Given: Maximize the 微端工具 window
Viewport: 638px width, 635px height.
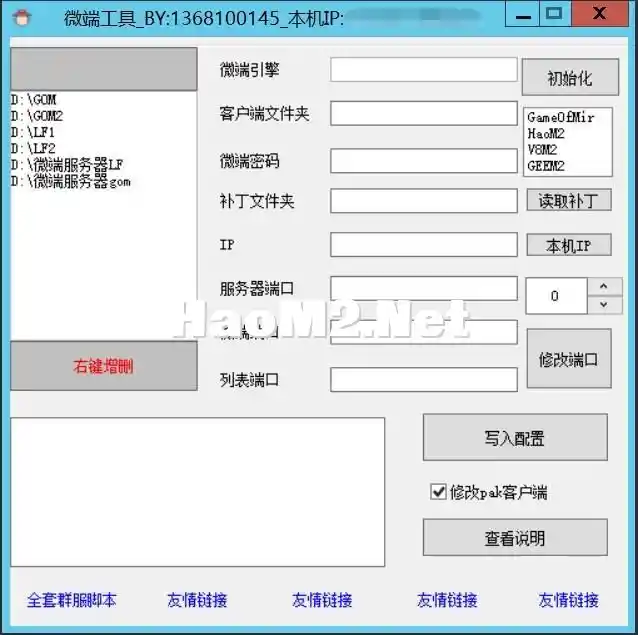Looking at the screenshot, I should click(x=555, y=14).
